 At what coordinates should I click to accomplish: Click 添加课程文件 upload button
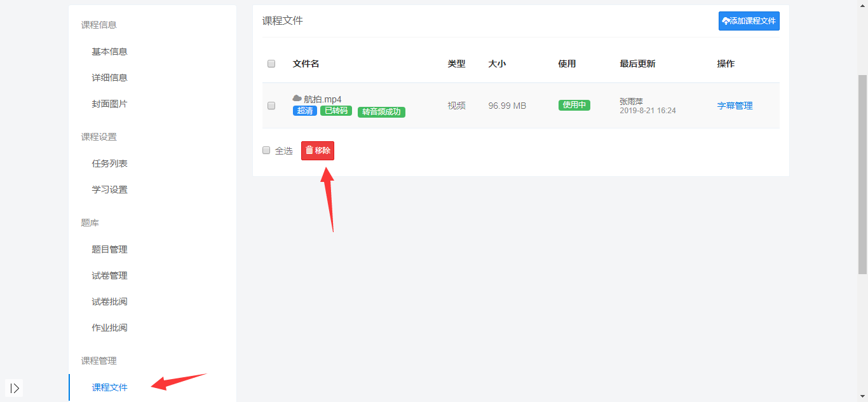(x=749, y=21)
